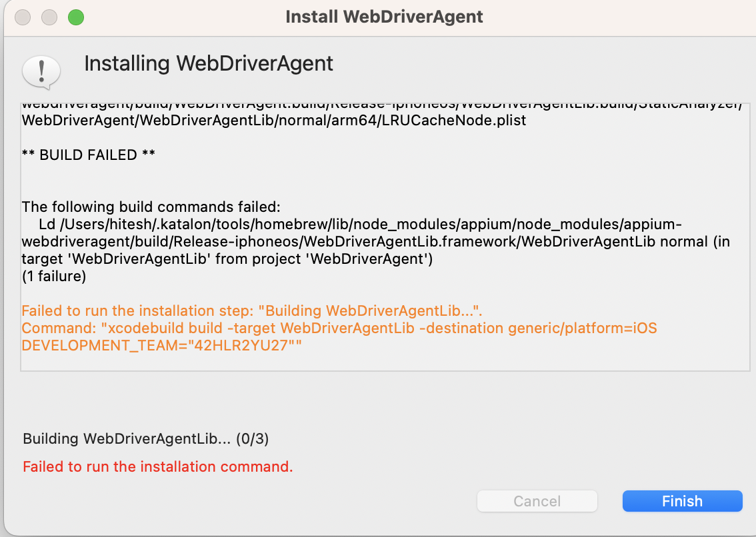Click the green zoom window button
This screenshot has width=756, height=537.
[x=76, y=17]
